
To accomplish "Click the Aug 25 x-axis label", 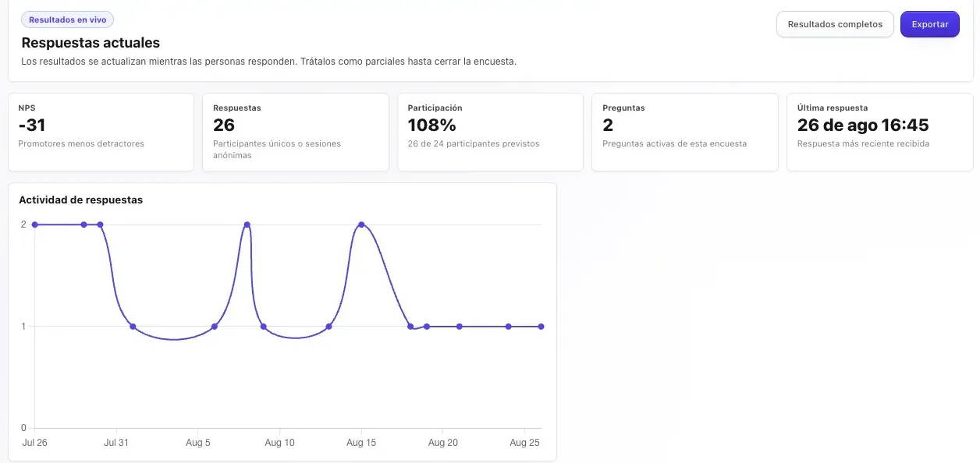I will (x=524, y=443).
